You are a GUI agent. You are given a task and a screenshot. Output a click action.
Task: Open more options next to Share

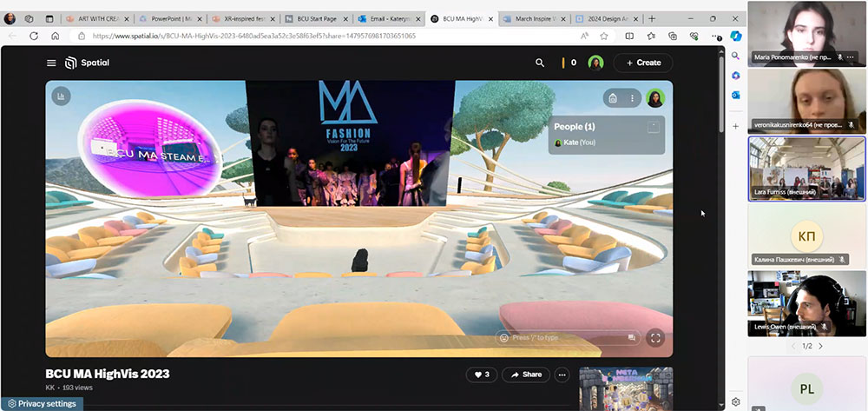pos(562,375)
